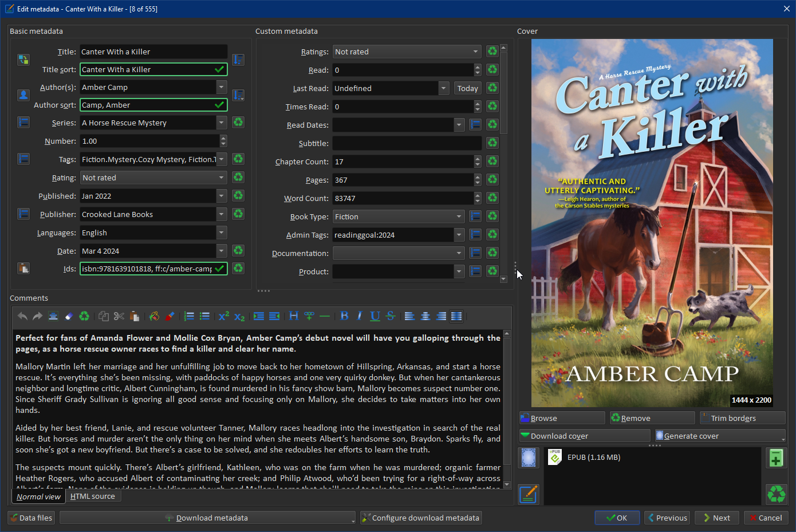Screen dimensions: 796x532
Task: Set Last Read to Today
Action: coord(467,88)
